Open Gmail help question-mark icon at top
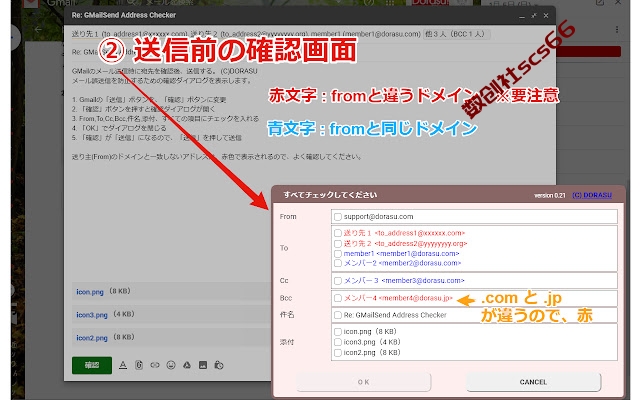 [370, 2]
